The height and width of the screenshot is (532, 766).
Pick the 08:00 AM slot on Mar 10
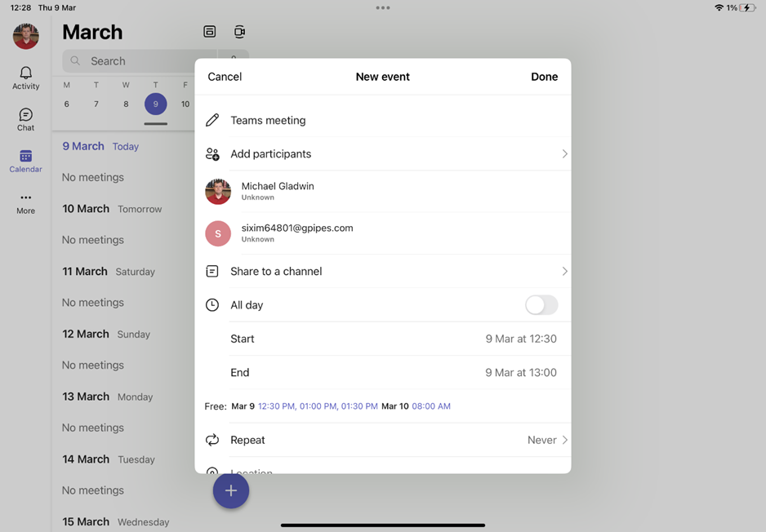coord(431,406)
